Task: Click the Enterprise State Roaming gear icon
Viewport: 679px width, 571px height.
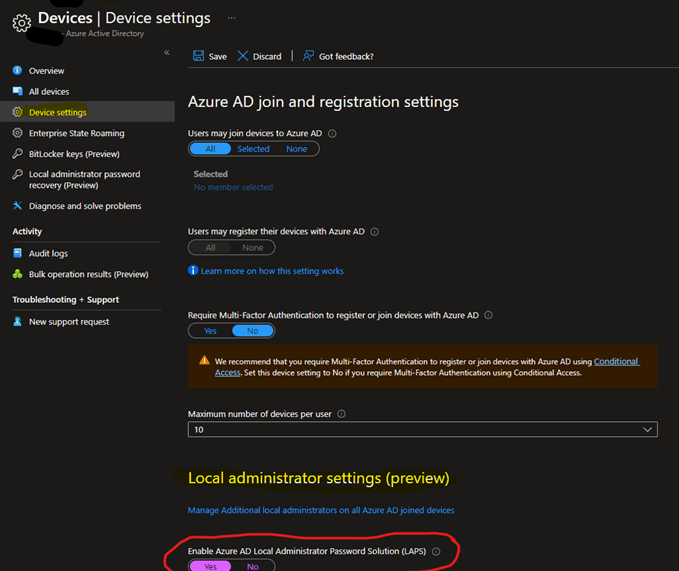Action: [17, 132]
